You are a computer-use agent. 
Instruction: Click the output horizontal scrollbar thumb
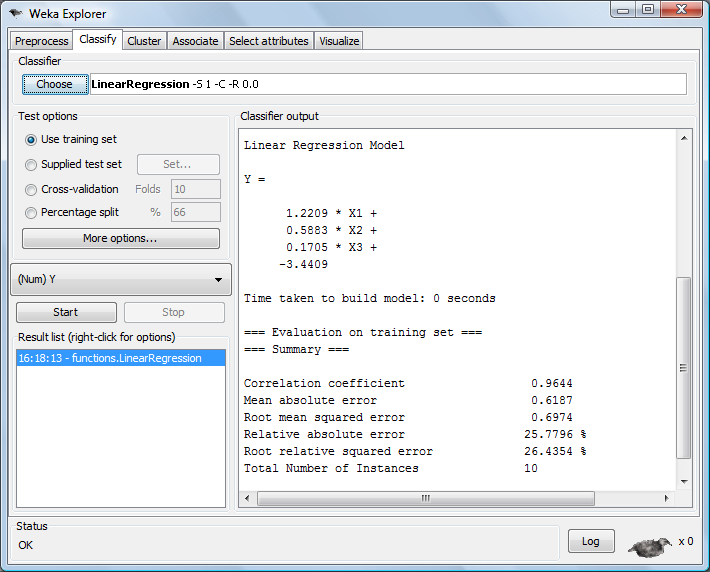click(426, 498)
